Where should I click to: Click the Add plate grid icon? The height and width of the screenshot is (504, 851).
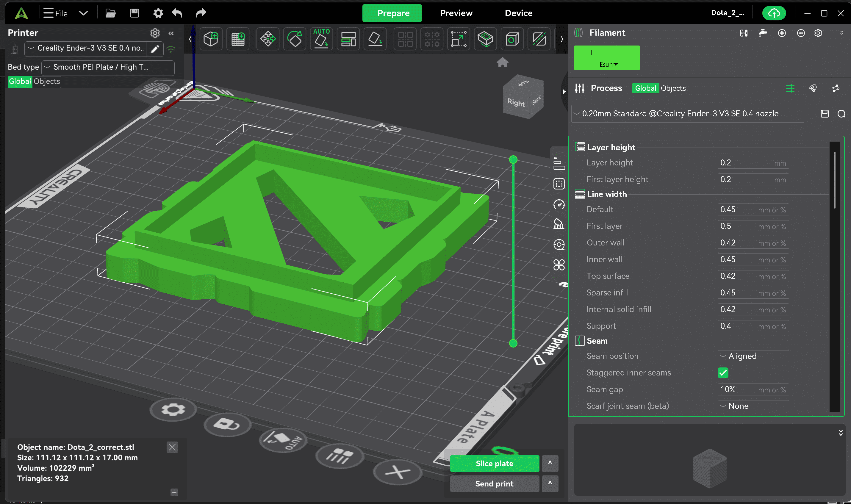pyautogui.click(x=238, y=39)
